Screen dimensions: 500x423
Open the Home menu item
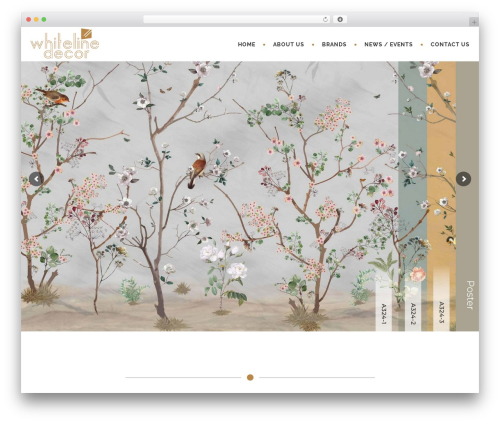tap(246, 44)
